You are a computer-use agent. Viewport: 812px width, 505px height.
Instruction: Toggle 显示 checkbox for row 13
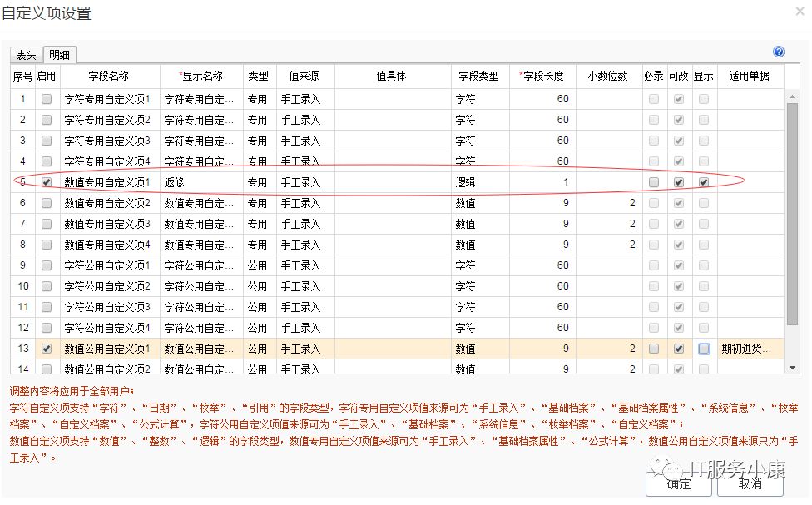(x=704, y=349)
